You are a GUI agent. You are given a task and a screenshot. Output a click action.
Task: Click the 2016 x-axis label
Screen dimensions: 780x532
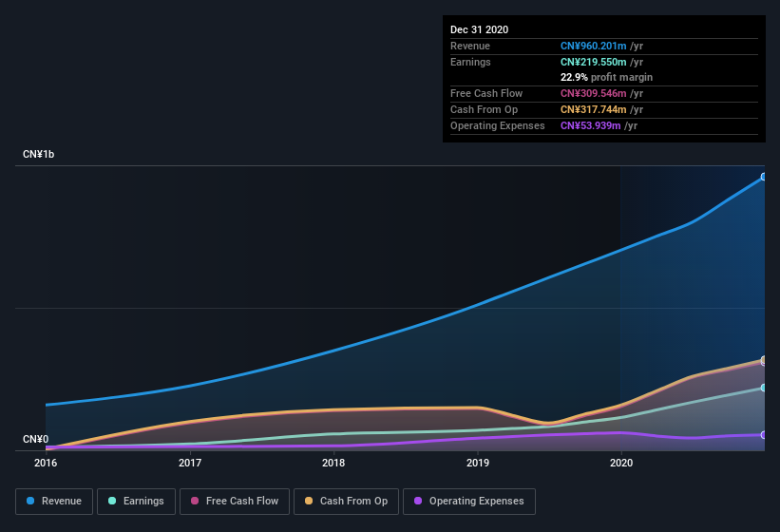tap(46, 463)
